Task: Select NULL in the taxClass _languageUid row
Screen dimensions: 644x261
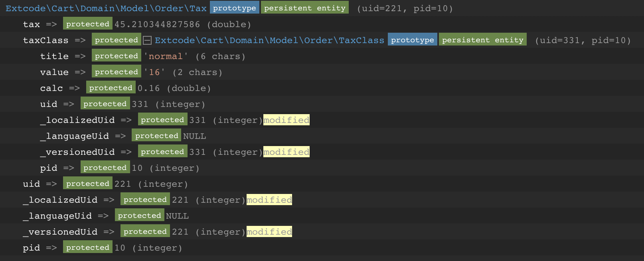Action: pos(195,136)
